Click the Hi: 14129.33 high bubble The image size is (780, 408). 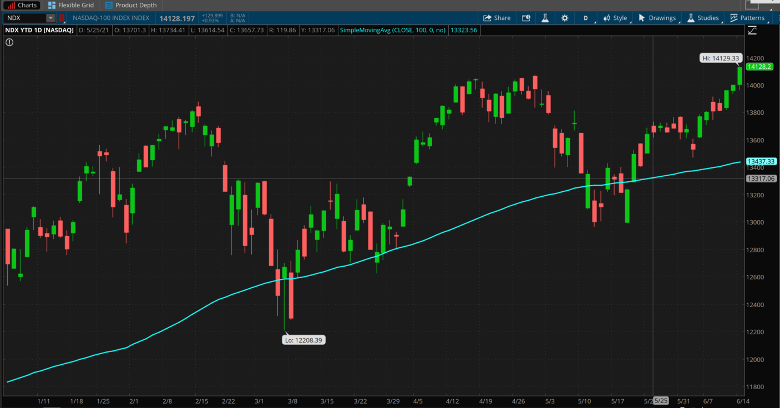[x=720, y=58]
